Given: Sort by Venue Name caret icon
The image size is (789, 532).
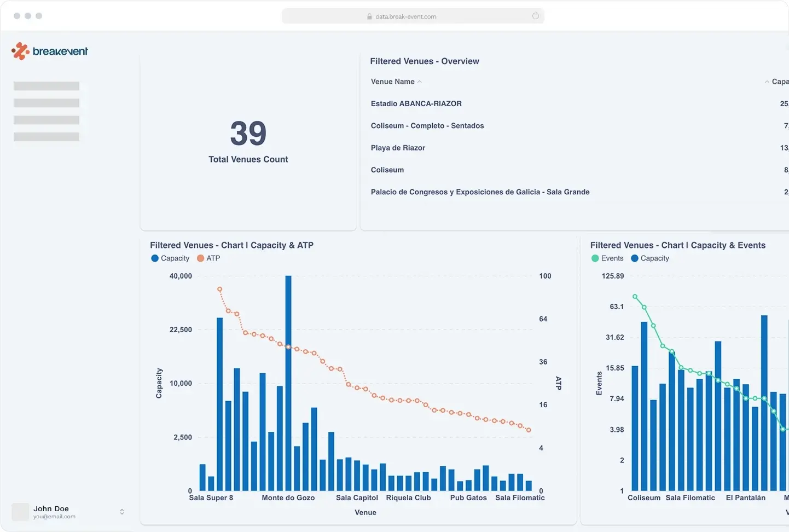Looking at the screenshot, I should pos(420,82).
